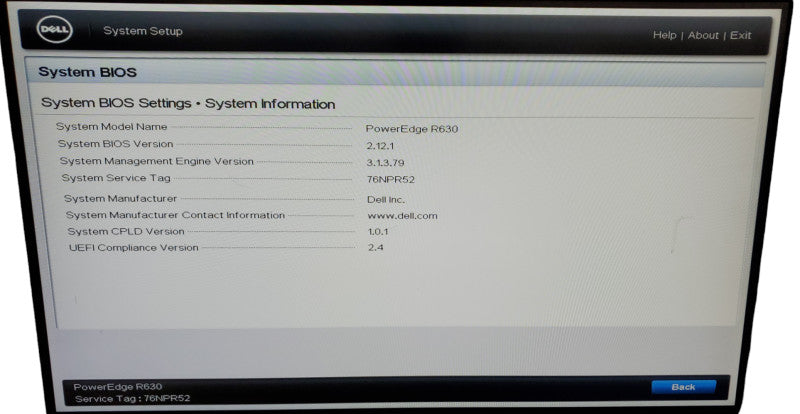800x414 pixels.
Task: Click the CPLD version value 1.0.1
Action: [378, 232]
